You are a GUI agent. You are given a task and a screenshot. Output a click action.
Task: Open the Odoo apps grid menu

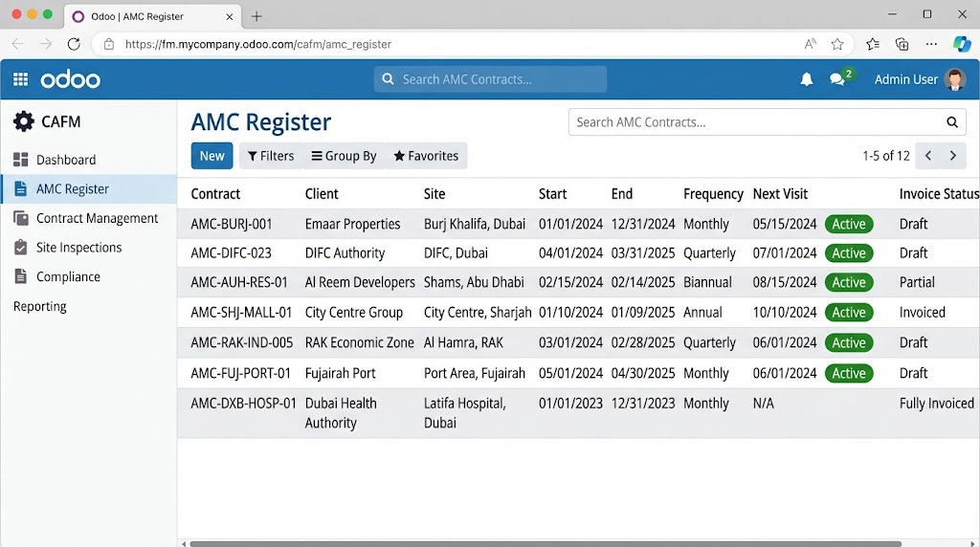(x=21, y=79)
